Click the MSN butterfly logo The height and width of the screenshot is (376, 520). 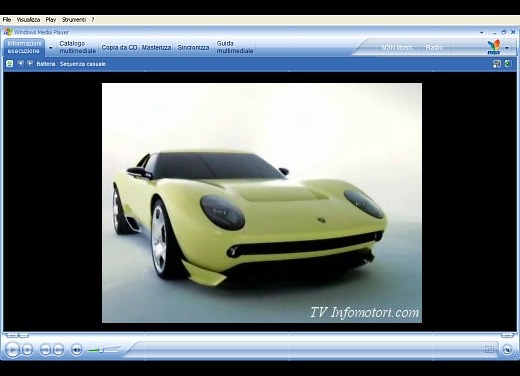click(493, 47)
